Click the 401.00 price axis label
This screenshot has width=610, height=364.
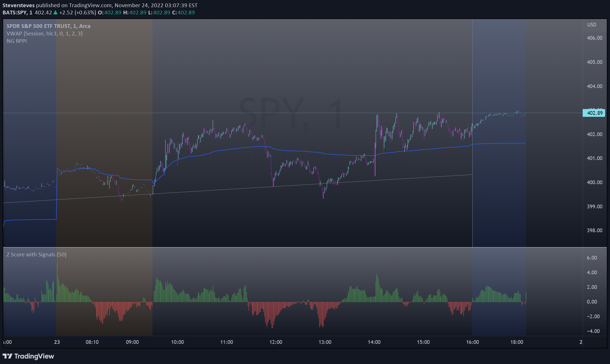click(594, 158)
